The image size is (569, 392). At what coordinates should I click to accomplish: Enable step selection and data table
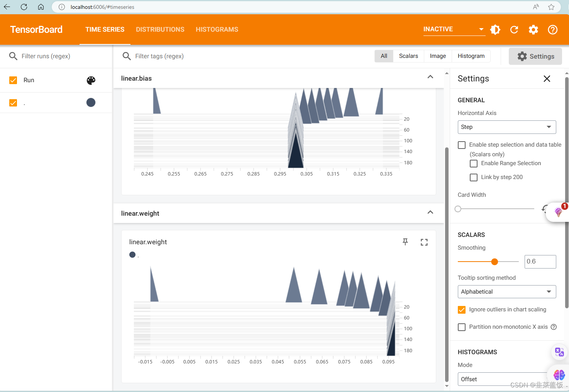coord(462,145)
